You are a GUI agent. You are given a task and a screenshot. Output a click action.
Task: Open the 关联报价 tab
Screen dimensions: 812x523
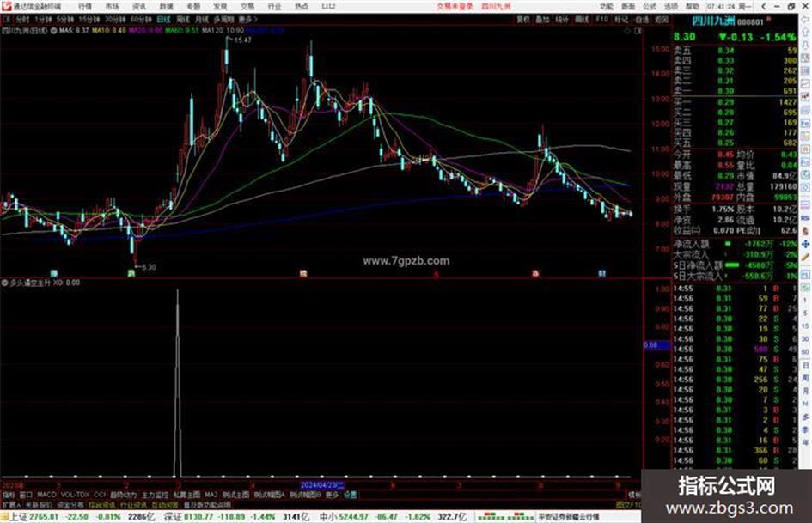tap(39, 504)
